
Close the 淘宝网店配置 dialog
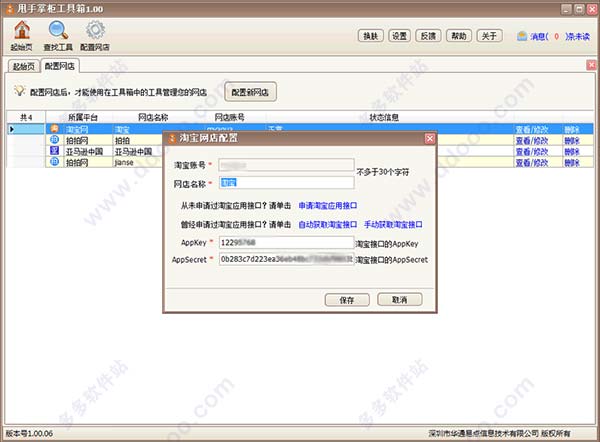click(x=430, y=138)
